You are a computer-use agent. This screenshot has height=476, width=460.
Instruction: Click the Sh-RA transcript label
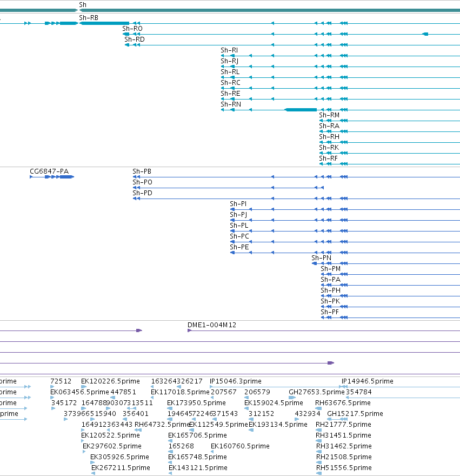pyautogui.click(x=329, y=126)
